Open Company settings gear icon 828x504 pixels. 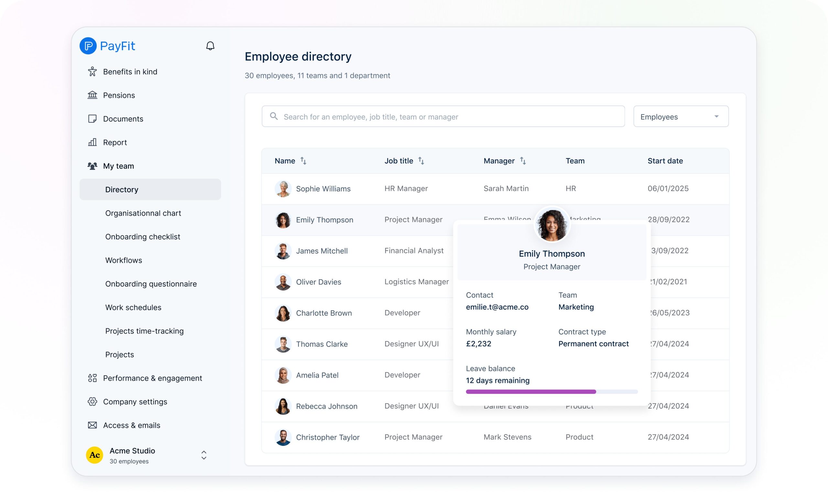coord(92,402)
